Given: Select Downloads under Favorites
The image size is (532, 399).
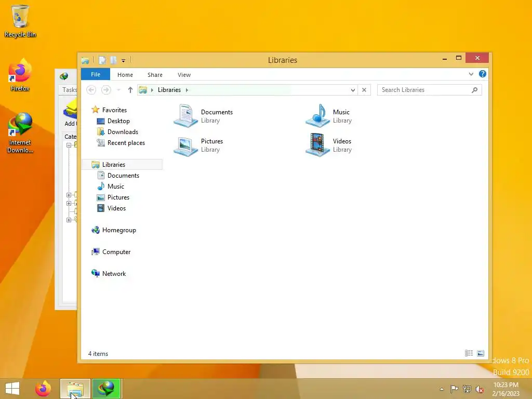Looking at the screenshot, I should tap(123, 131).
